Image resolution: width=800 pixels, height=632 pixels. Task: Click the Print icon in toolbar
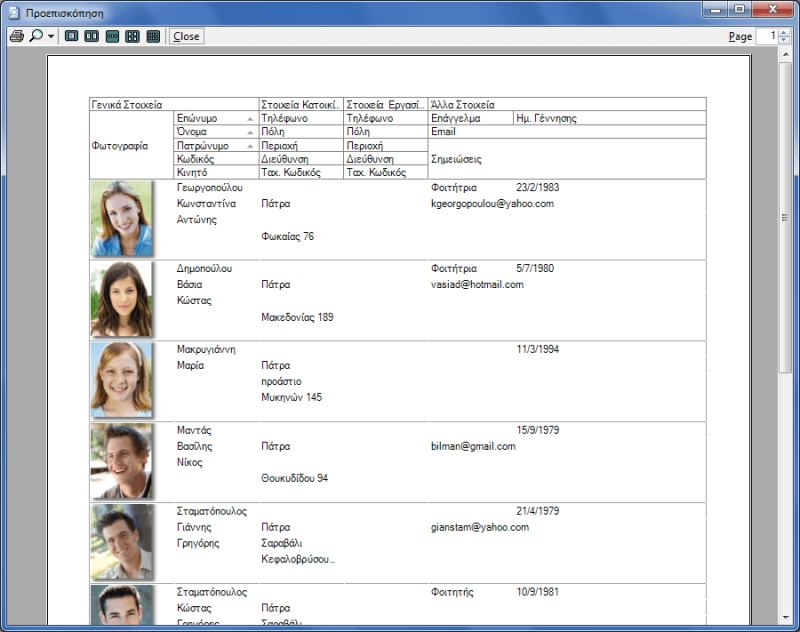tap(16, 36)
